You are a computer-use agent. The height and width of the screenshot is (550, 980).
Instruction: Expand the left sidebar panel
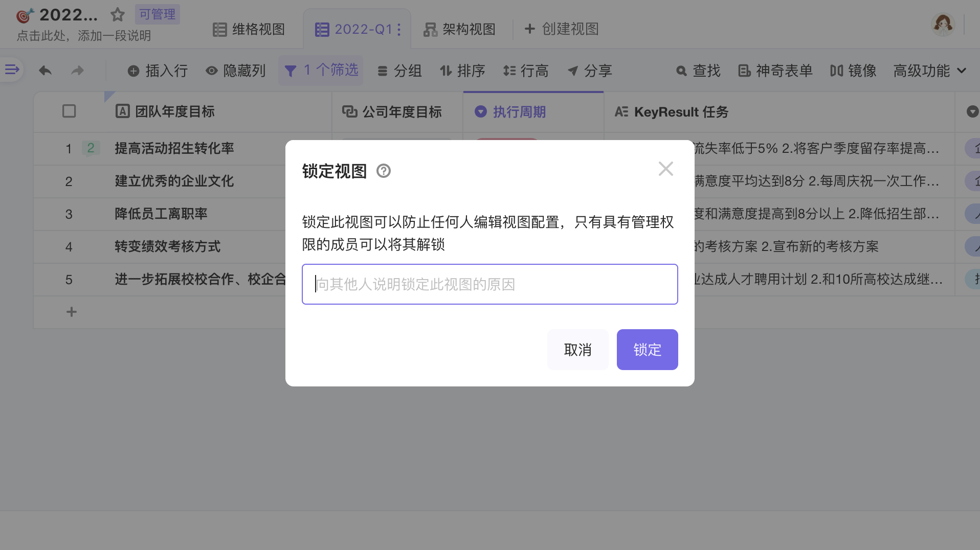(12, 70)
